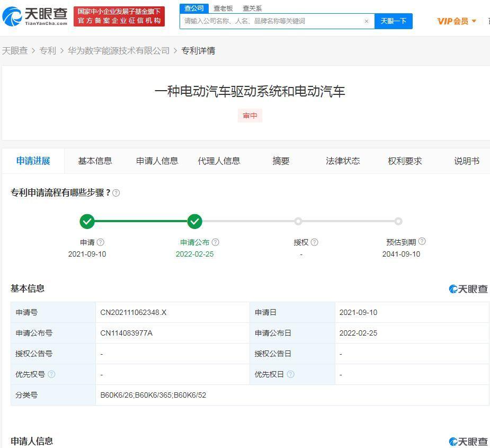Click the 天眼一下 search button
Screen dimensions: 490x448
[394, 21]
